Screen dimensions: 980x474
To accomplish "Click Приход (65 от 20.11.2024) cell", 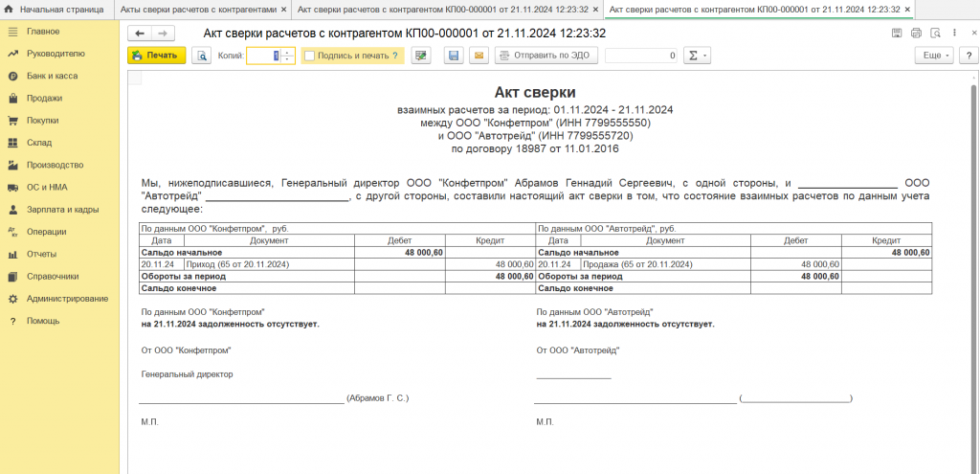I will (269, 264).
